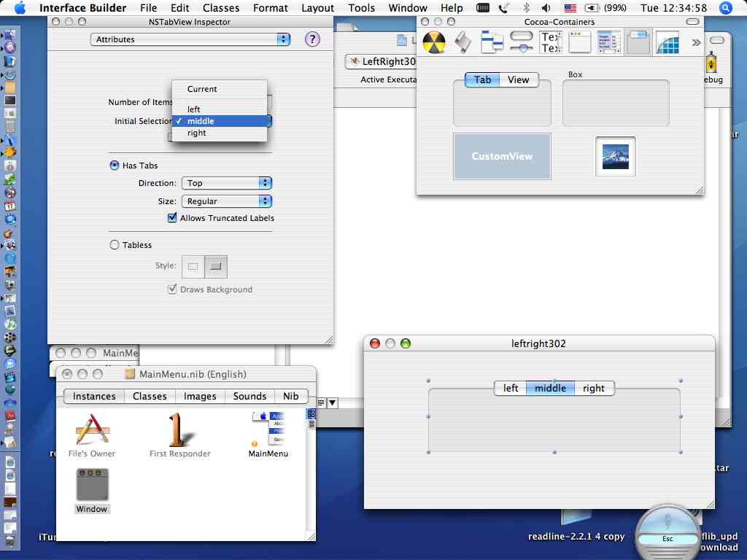Open the Help menu
Screen dimensions: 747x560
(452, 8)
